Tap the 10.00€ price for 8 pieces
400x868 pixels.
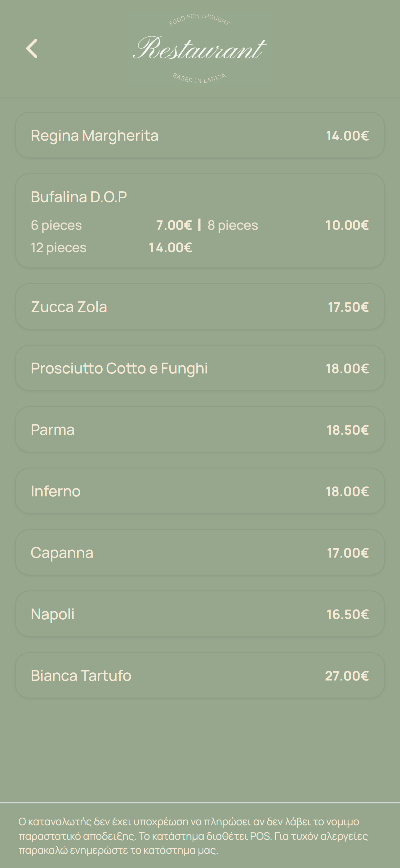point(347,225)
